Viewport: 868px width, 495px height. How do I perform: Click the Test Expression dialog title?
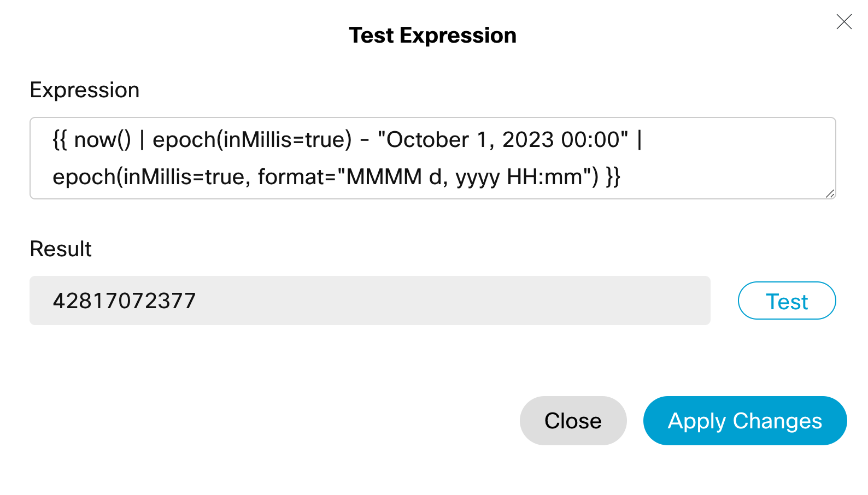pos(432,36)
